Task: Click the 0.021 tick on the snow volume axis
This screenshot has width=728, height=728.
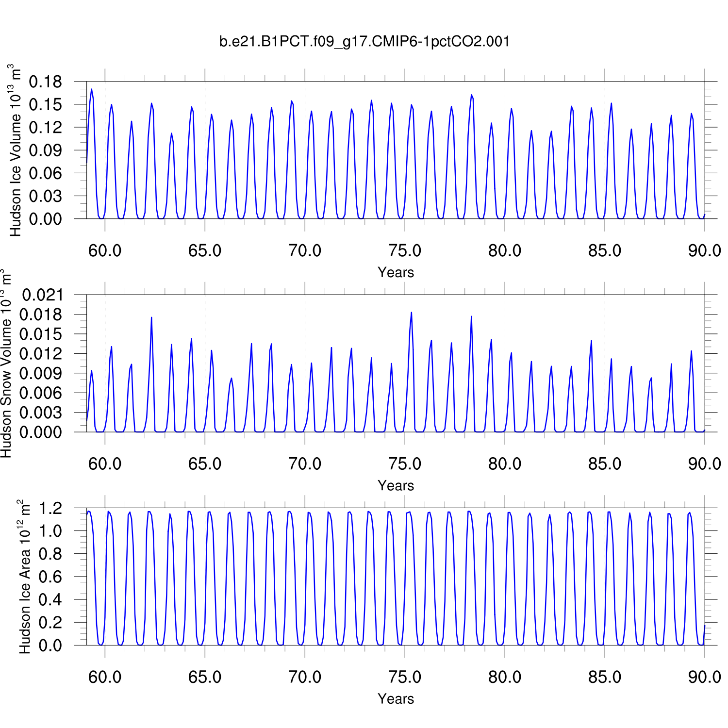Action: [42, 295]
